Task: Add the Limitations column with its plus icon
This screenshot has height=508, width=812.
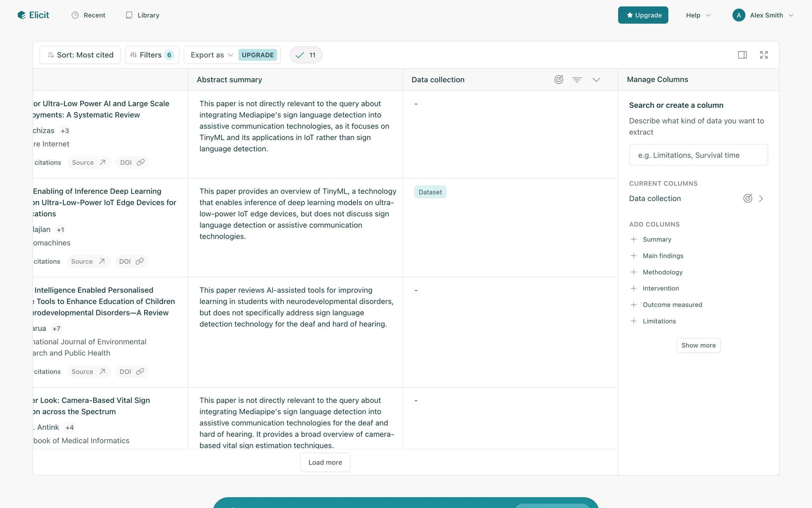Action: [634, 321]
